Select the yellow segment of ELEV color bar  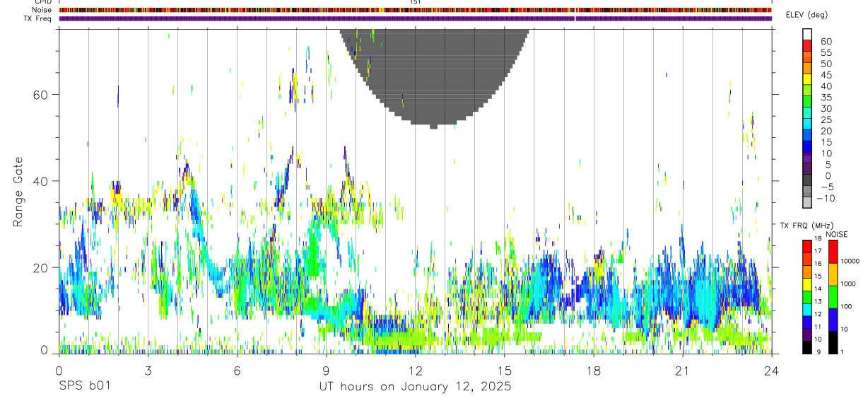coord(807,78)
